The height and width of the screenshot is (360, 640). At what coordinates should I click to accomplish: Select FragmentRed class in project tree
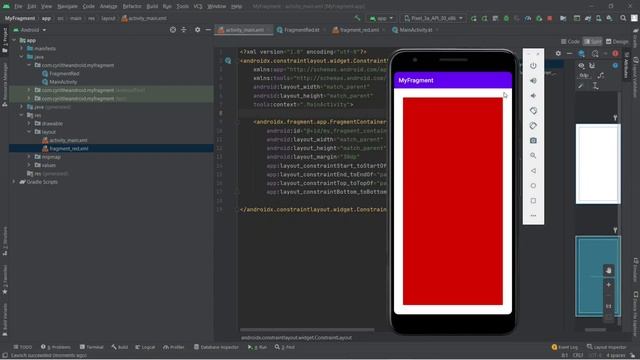pos(64,73)
